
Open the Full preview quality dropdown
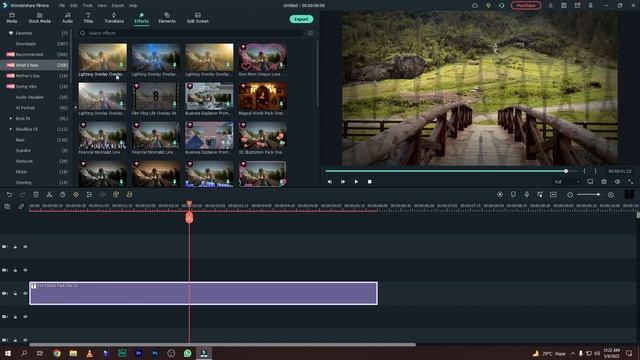567,182
